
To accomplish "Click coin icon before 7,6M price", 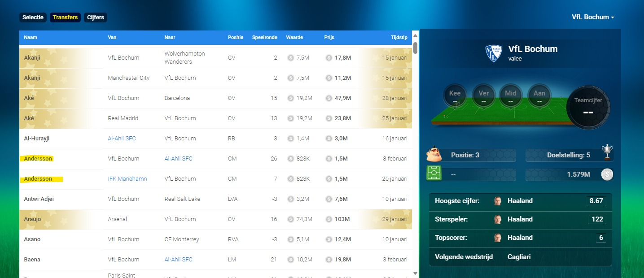I will (x=329, y=199).
